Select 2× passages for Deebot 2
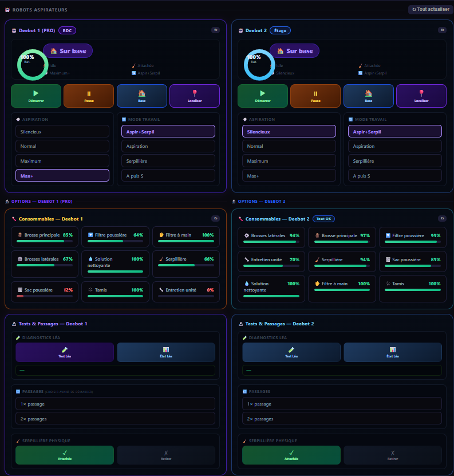This screenshot has width=454, height=476. pos(342,418)
